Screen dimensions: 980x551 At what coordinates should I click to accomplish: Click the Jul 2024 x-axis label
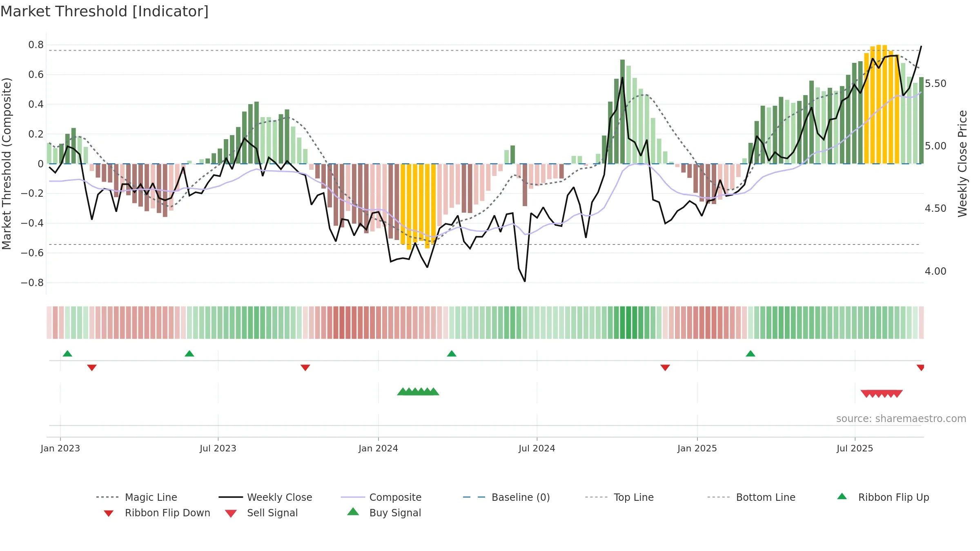pyautogui.click(x=537, y=448)
